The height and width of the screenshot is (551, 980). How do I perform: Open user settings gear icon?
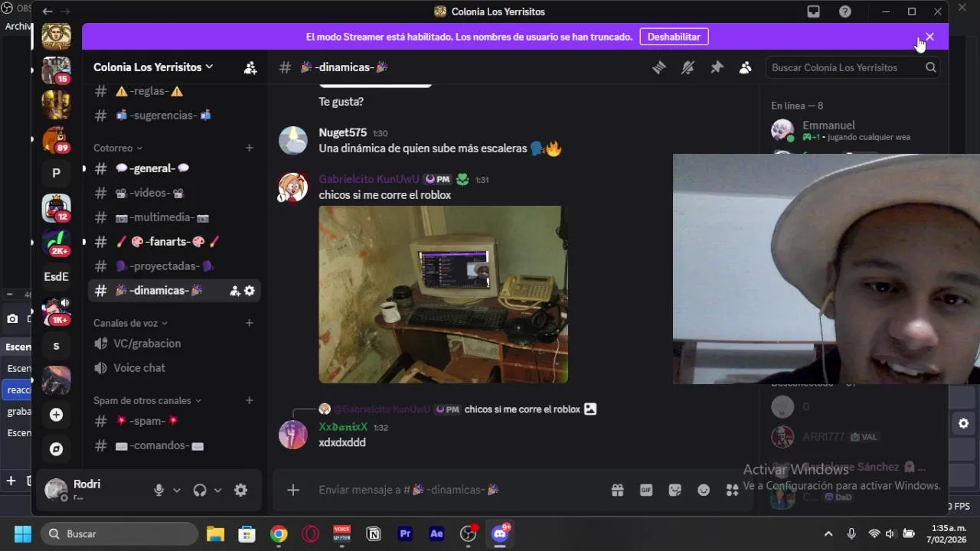(x=240, y=491)
